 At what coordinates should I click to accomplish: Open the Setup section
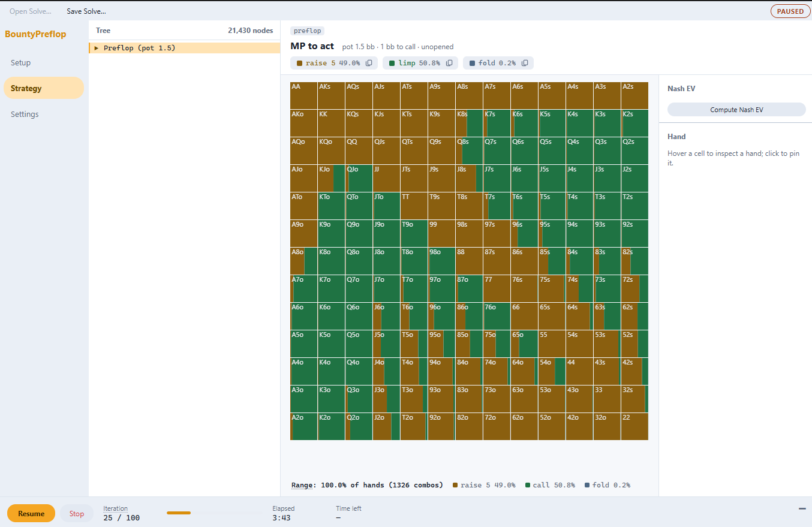pyautogui.click(x=44, y=62)
